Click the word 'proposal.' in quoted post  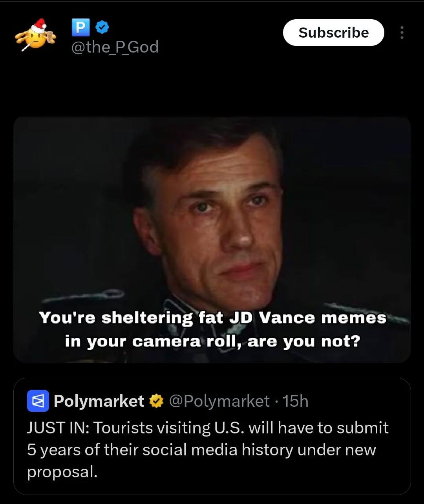point(62,471)
